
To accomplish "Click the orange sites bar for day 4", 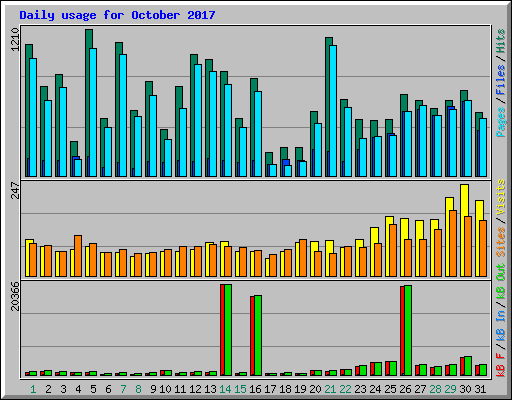I will coord(78,256).
